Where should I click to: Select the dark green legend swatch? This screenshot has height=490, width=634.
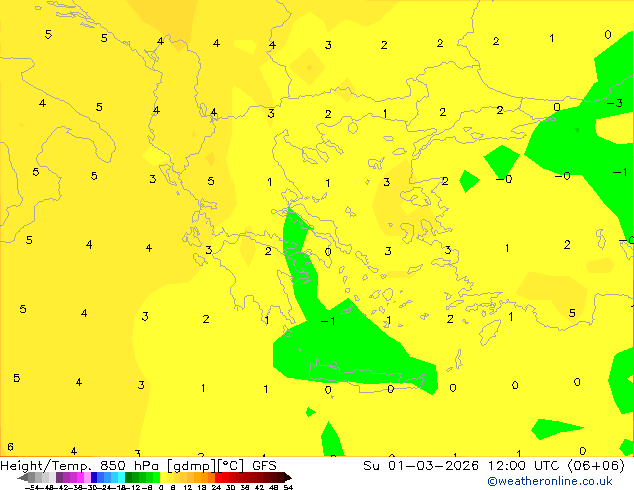(129, 477)
